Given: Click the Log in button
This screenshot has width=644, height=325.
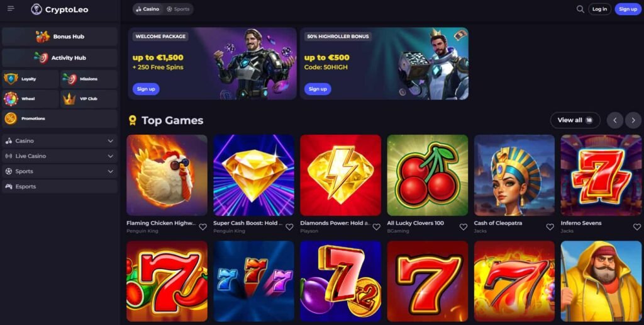Looking at the screenshot, I should coord(599,9).
